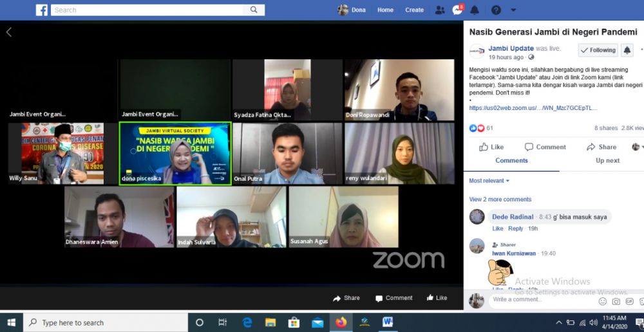Open the Notifications bell in top bar
Image resolution: width=644 pixels, height=332 pixels.
point(475,10)
